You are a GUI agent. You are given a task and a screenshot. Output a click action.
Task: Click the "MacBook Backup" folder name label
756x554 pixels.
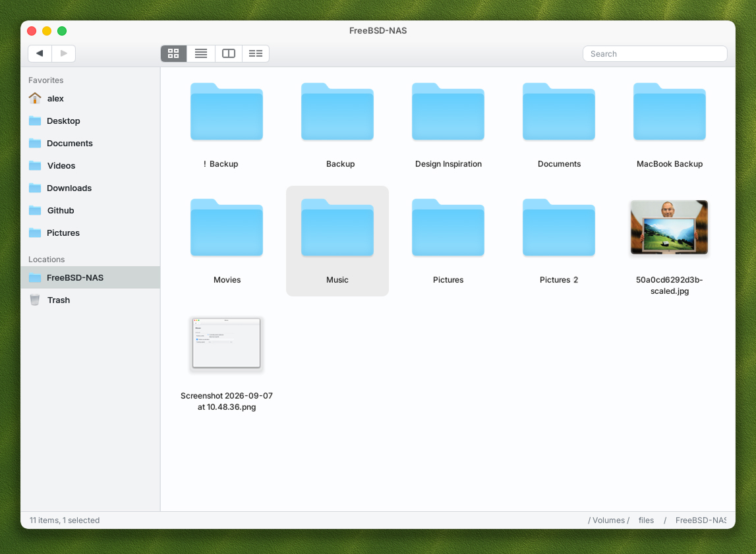[670, 164]
